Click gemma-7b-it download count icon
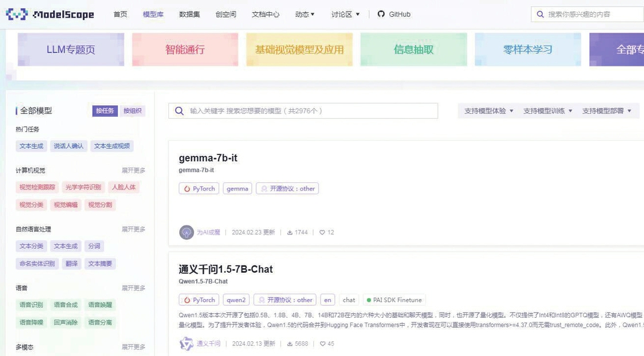Viewport: 644px width, 356px height. pos(290,233)
